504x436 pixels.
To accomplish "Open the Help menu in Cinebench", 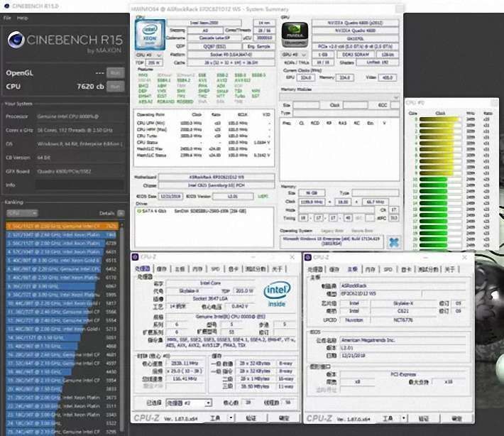I will click(22, 18).
